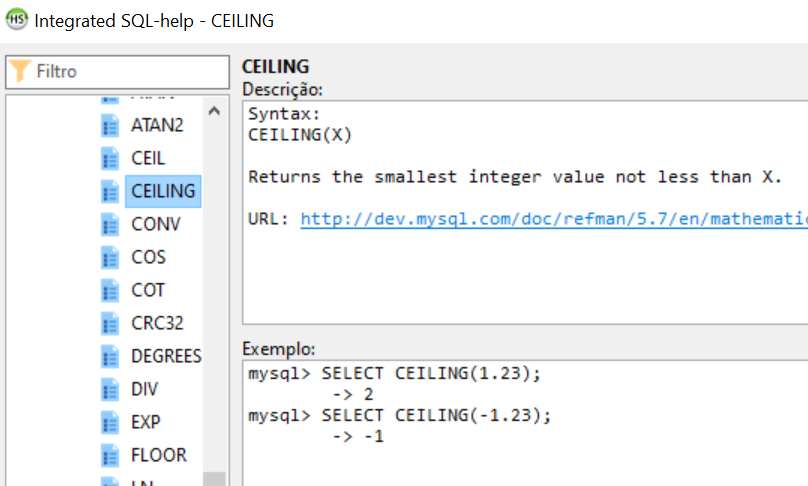Select the ATAN2 function entry
This screenshot has width=808, height=486.
click(157, 125)
